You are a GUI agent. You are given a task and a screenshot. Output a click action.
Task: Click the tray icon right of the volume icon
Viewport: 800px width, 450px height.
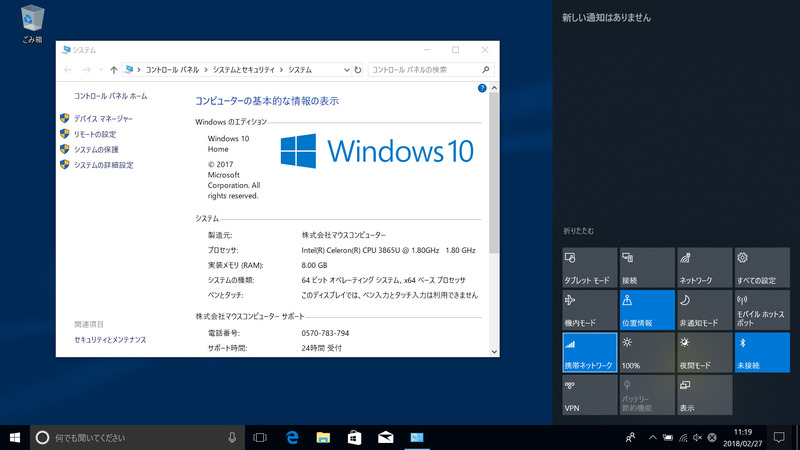[x=712, y=437]
